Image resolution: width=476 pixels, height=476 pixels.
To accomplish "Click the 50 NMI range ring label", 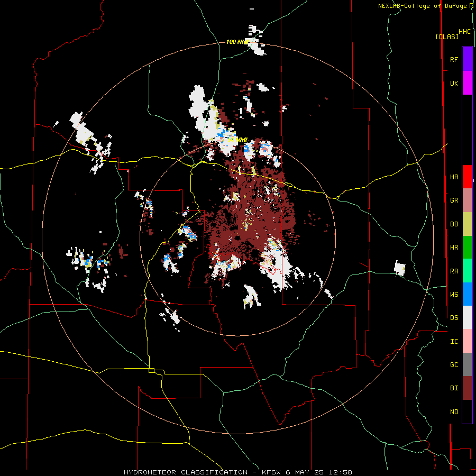I will tap(237, 140).
